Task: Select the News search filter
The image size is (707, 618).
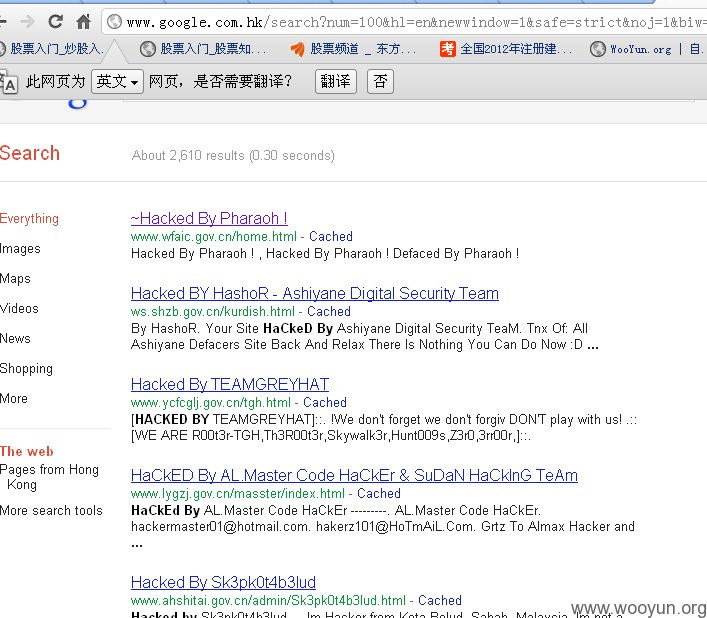Action: click(15, 338)
